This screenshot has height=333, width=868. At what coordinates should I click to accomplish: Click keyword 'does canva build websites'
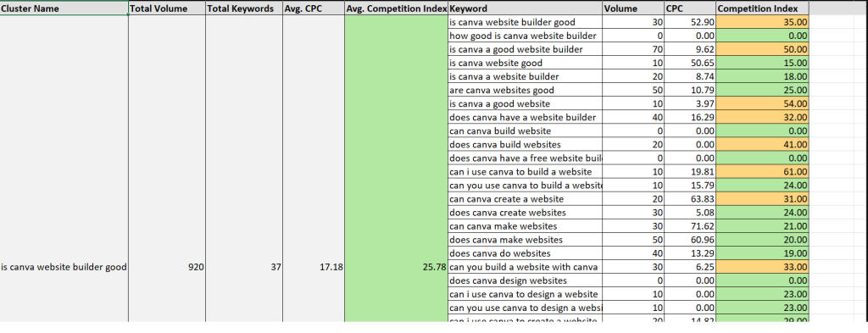click(x=525, y=144)
